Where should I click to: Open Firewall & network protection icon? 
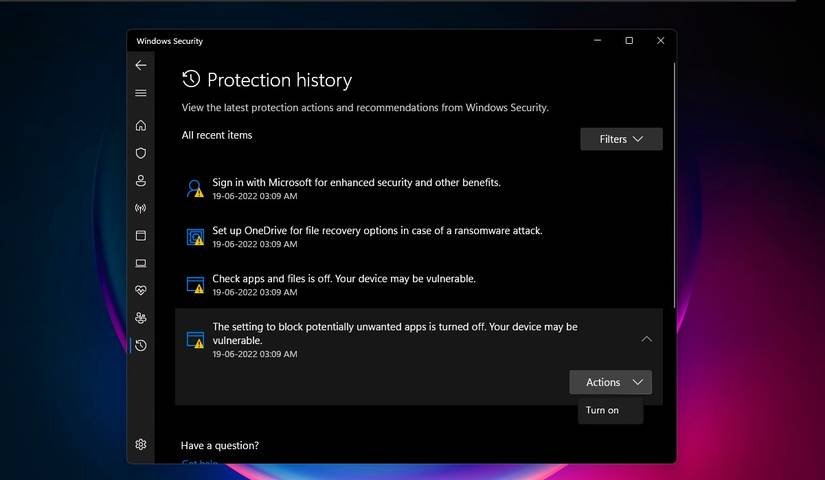141,208
